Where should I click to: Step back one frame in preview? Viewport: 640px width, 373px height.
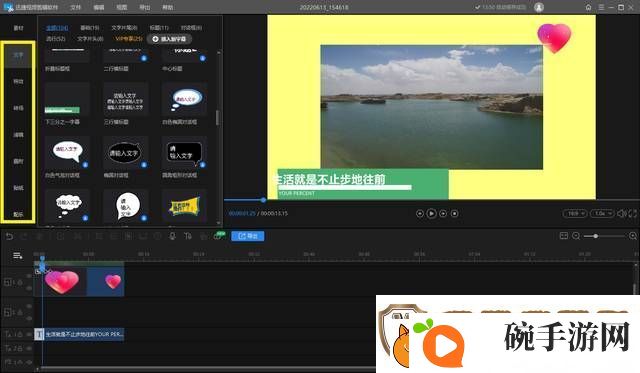coord(420,213)
